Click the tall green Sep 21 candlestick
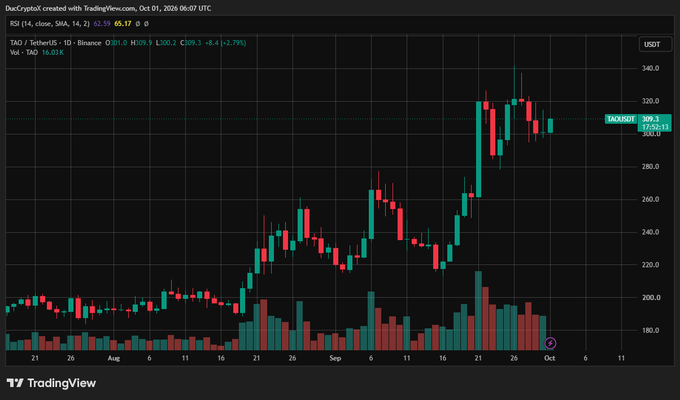The height and width of the screenshot is (400, 680). point(479,149)
